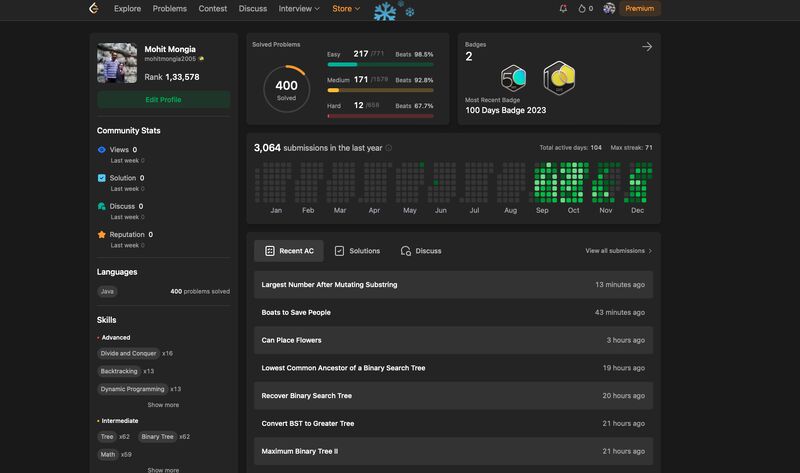800x473 pixels.
Task: Click the solved problems progress circle
Action: [x=286, y=89]
